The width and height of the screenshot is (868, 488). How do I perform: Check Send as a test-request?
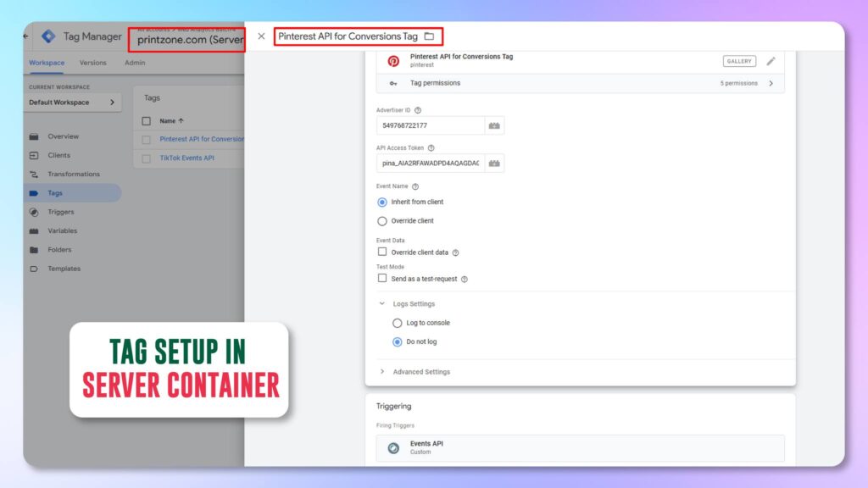click(382, 278)
